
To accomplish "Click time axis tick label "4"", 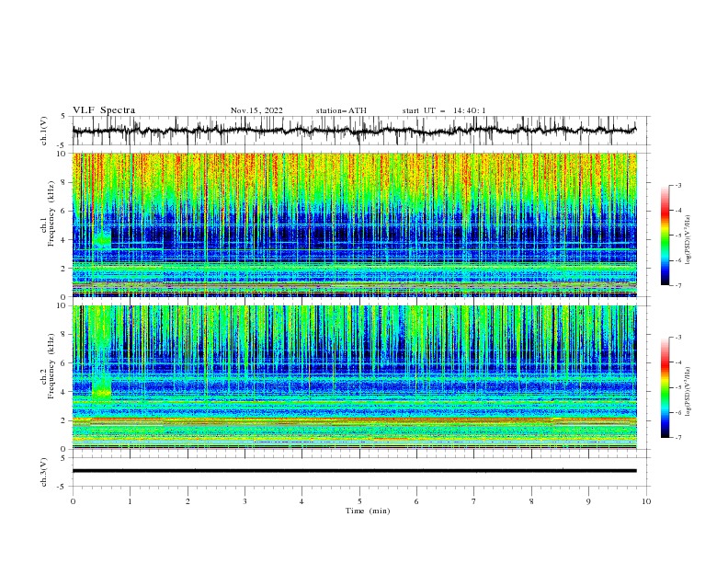I will tap(301, 501).
